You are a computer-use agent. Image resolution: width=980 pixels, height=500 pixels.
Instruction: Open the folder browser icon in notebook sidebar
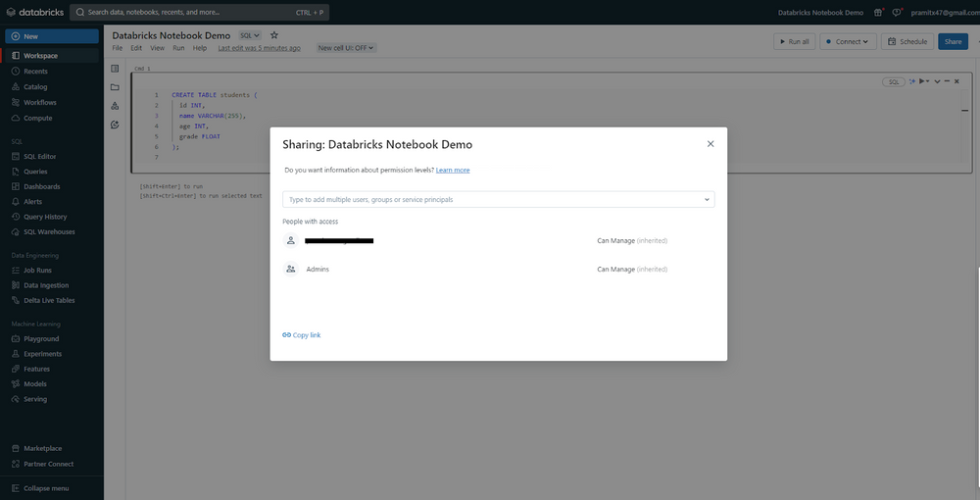tap(115, 87)
